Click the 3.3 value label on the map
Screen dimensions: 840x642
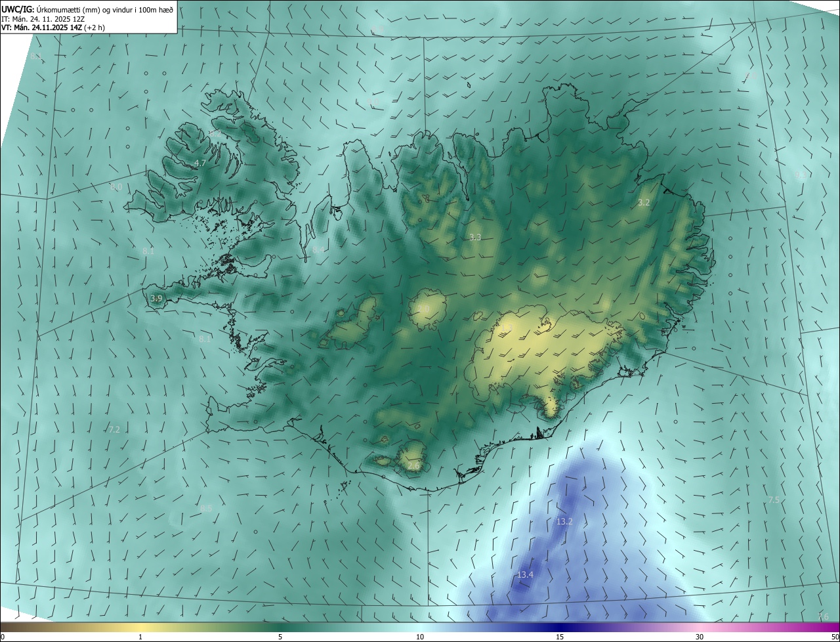(476, 237)
